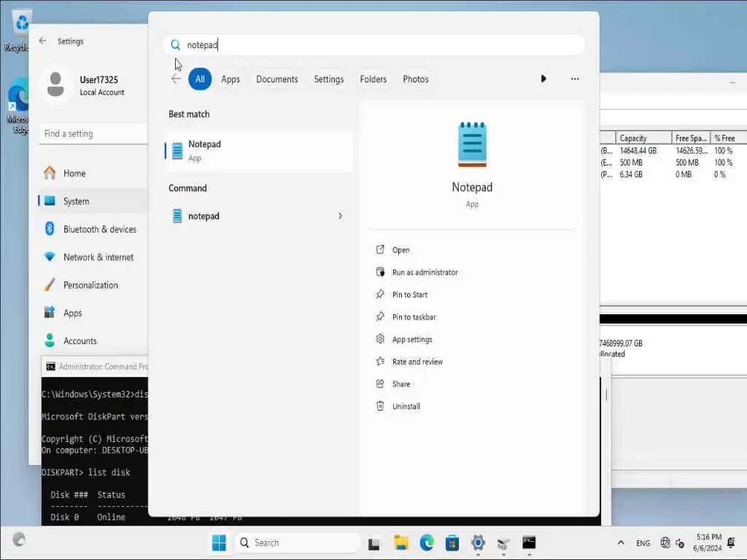Sort by % Free column header
The height and width of the screenshot is (560, 747).
click(728, 138)
